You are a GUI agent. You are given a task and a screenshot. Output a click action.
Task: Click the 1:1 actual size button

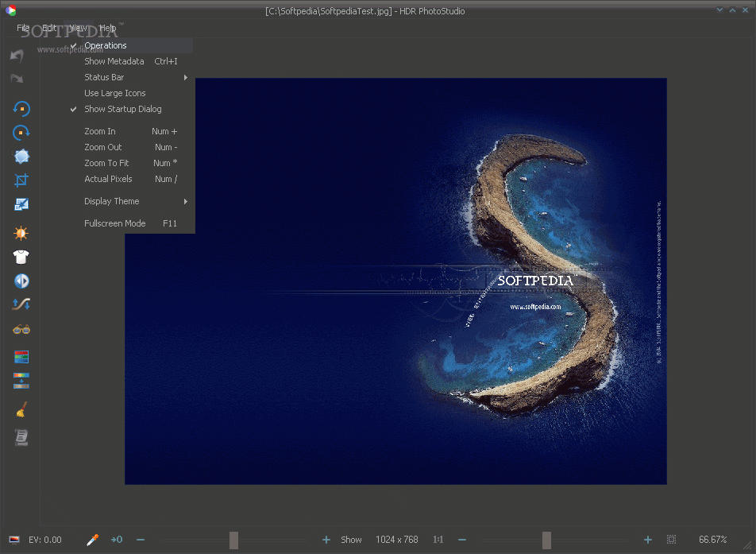click(438, 540)
